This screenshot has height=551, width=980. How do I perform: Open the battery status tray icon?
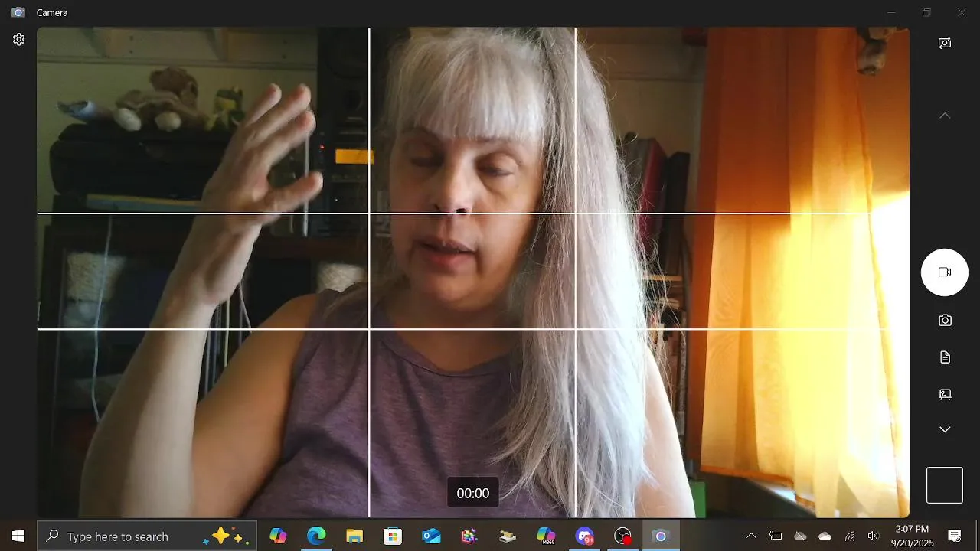(776, 536)
